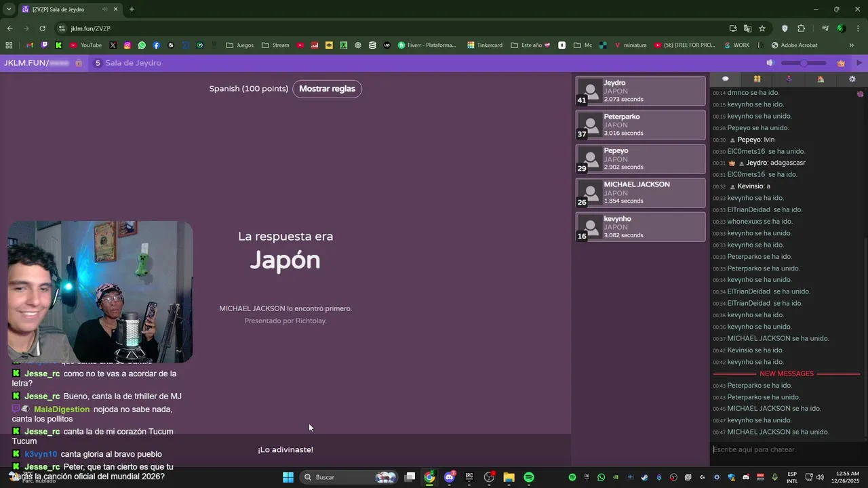868x488 pixels.
Task: Open the orange figure tab in the sidebar
Action: tap(821, 79)
